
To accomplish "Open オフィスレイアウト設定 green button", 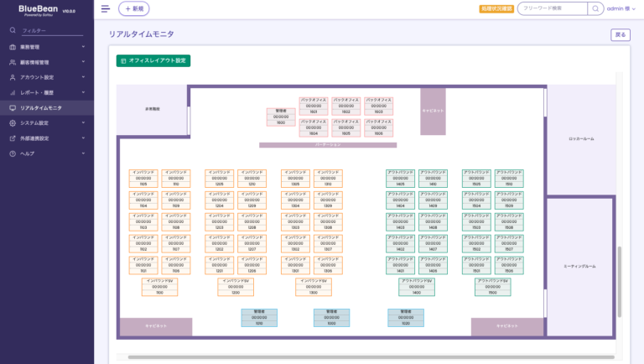I will (153, 61).
